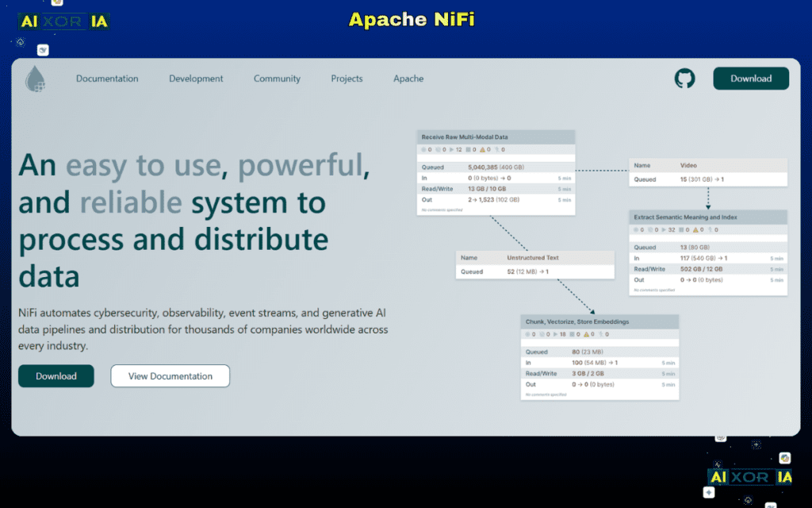Click the running processors icon on Chunk, Vectorize panel

pyautogui.click(x=555, y=334)
